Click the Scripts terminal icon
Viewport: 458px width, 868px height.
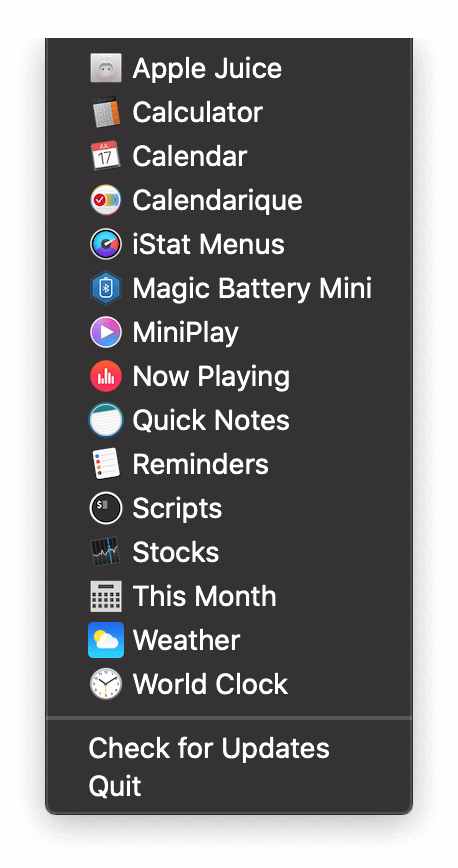tap(105, 508)
